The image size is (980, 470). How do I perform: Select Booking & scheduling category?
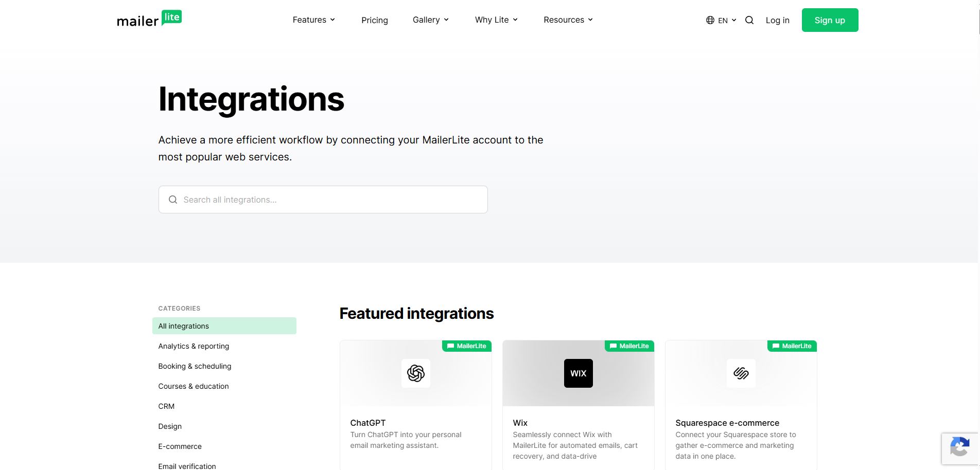(x=195, y=366)
